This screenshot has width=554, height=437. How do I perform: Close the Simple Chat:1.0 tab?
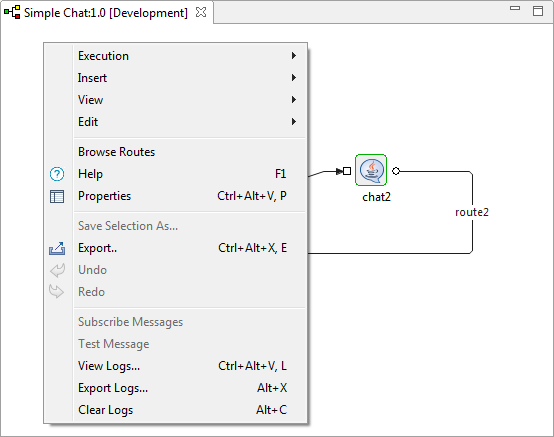[x=201, y=12]
